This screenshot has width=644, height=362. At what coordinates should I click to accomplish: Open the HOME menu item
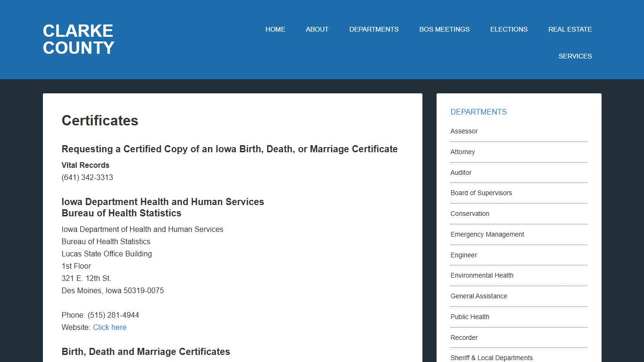tap(275, 29)
